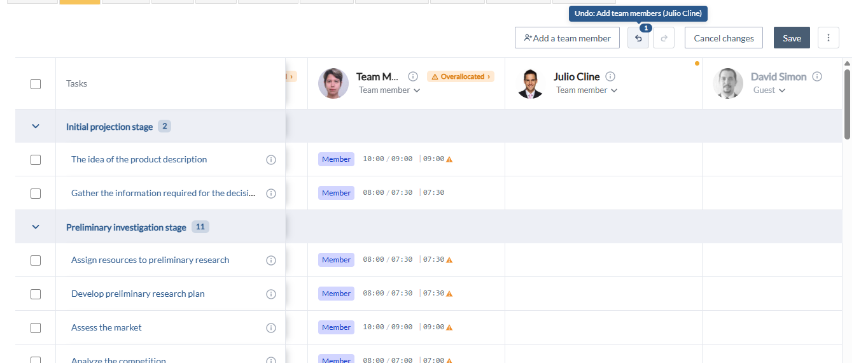Open the three-dot more options menu

pos(829,38)
